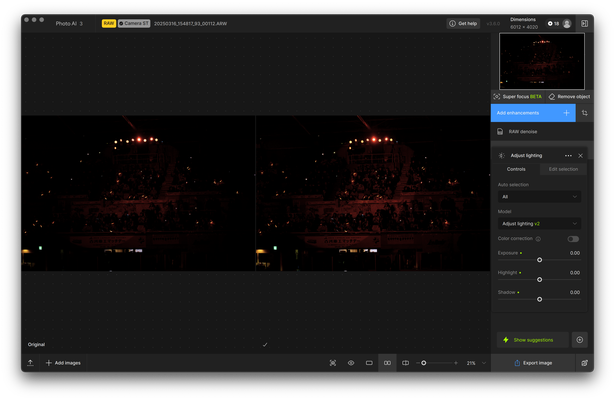Move the zoom slider handle
The image size is (615, 400).
point(424,363)
